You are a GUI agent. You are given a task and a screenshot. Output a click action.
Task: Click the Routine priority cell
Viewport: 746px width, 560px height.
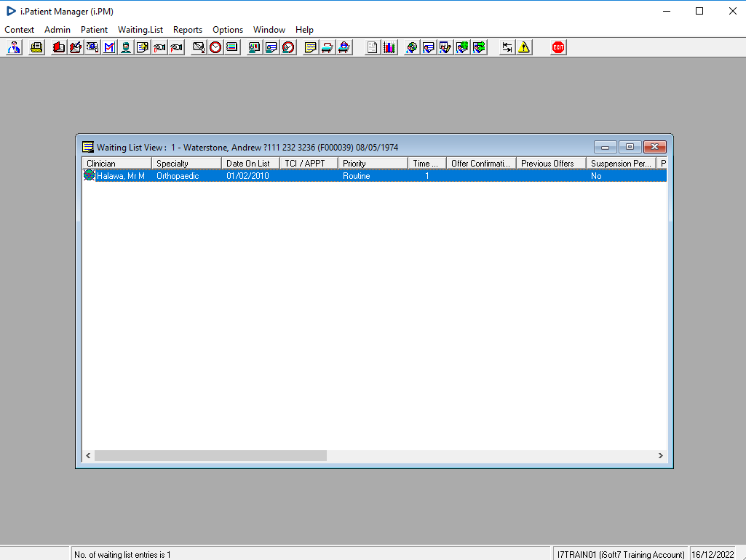click(x=357, y=176)
